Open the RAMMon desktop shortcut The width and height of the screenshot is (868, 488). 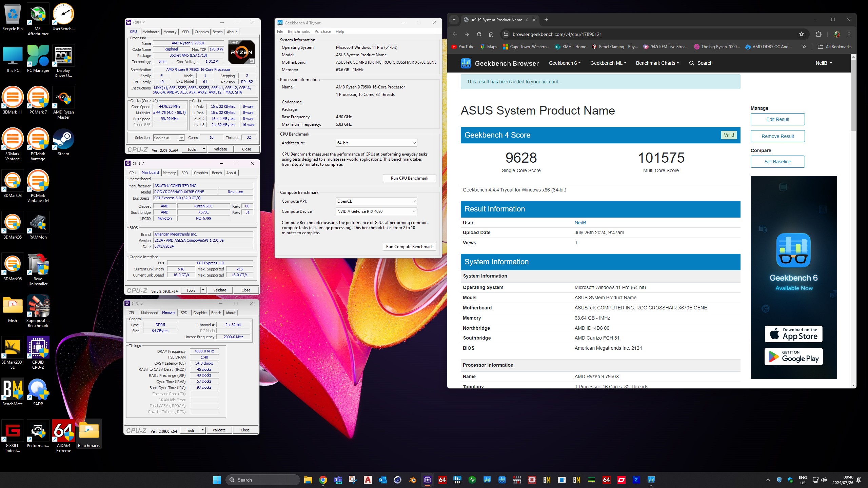point(38,225)
